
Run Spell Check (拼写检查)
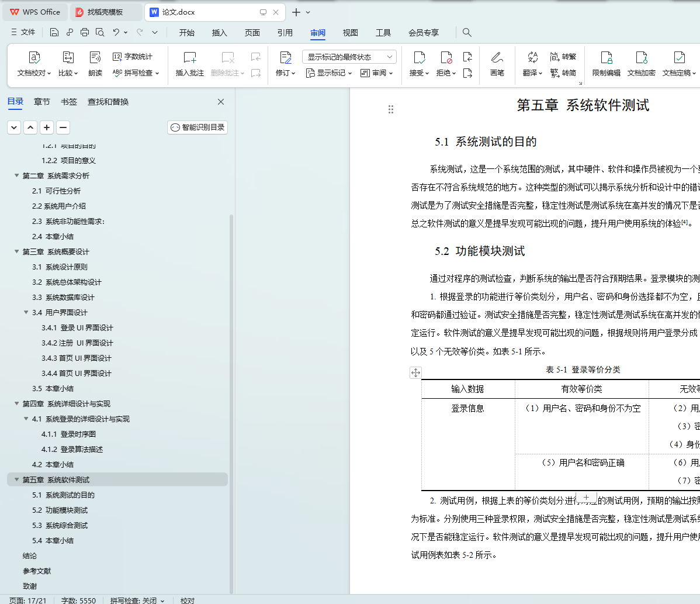click(136, 73)
